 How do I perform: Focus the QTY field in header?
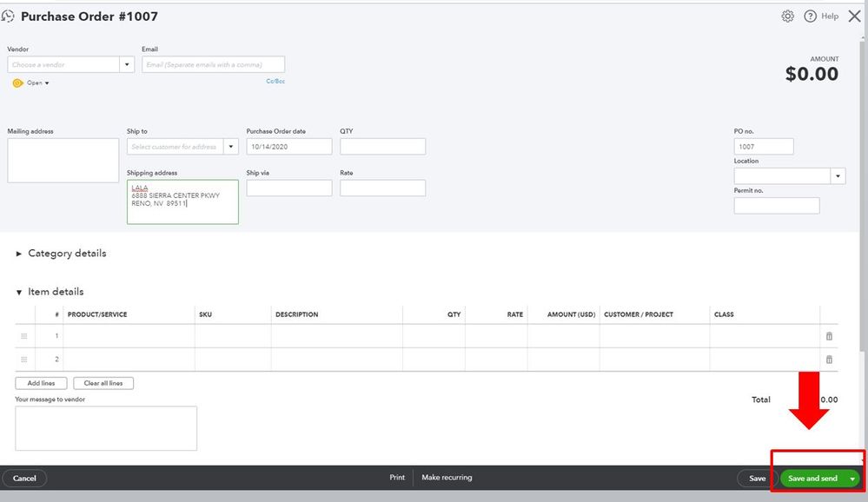[382, 147]
